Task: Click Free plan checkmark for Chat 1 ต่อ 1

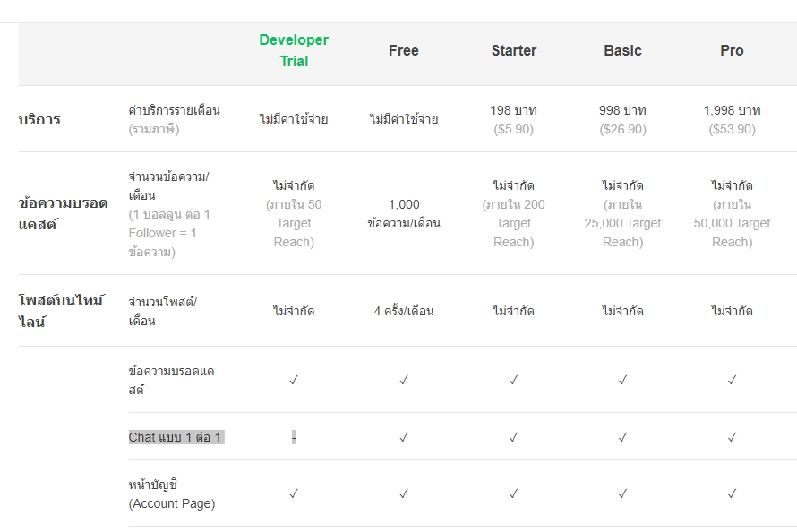Action: point(404,437)
